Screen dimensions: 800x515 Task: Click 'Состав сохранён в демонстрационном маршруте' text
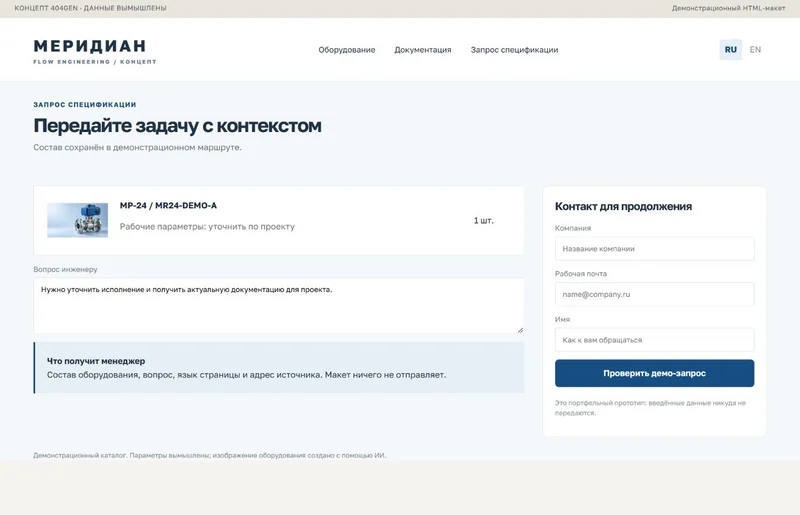137,147
